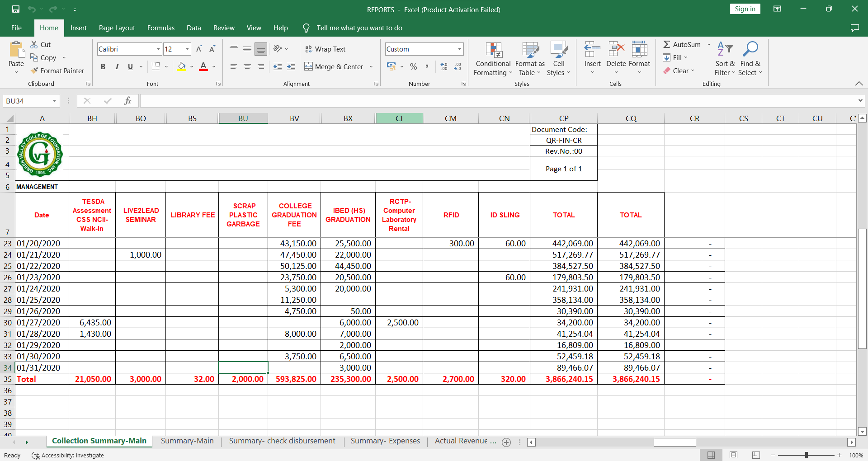
Task: Switch to Page Break Preview view
Action: [x=755, y=455]
